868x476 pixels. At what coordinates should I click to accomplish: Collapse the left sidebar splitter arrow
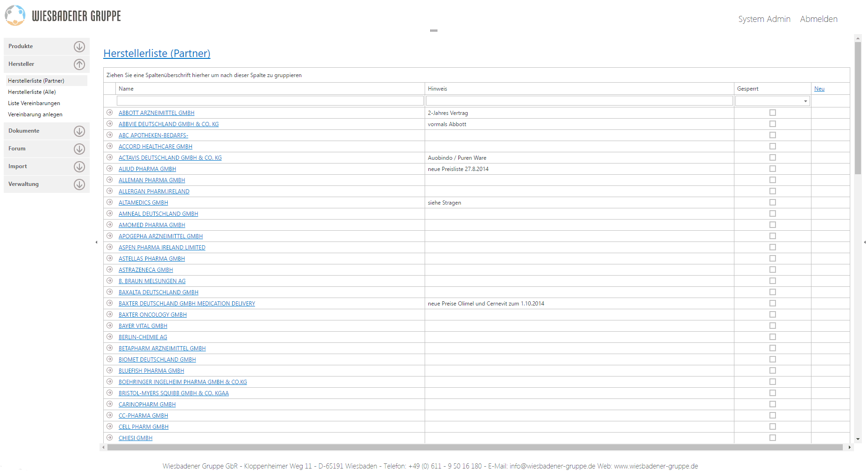click(x=96, y=242)
